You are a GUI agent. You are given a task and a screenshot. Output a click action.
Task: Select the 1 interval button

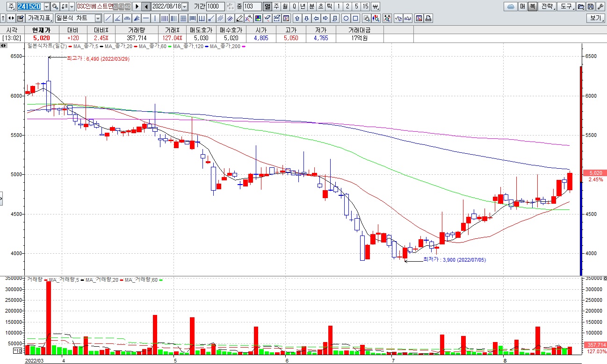tap(339, 7)
